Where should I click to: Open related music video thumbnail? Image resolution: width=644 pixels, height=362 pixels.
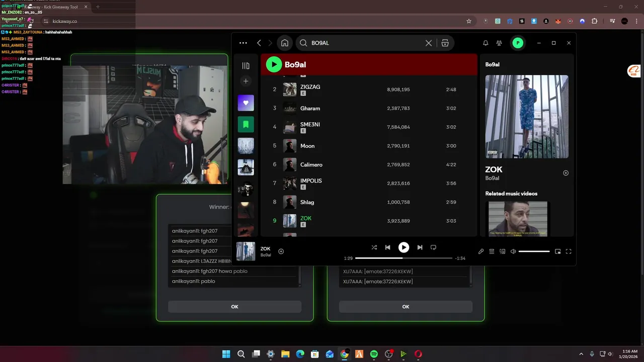pyautogui.click(x=518, y=219)
